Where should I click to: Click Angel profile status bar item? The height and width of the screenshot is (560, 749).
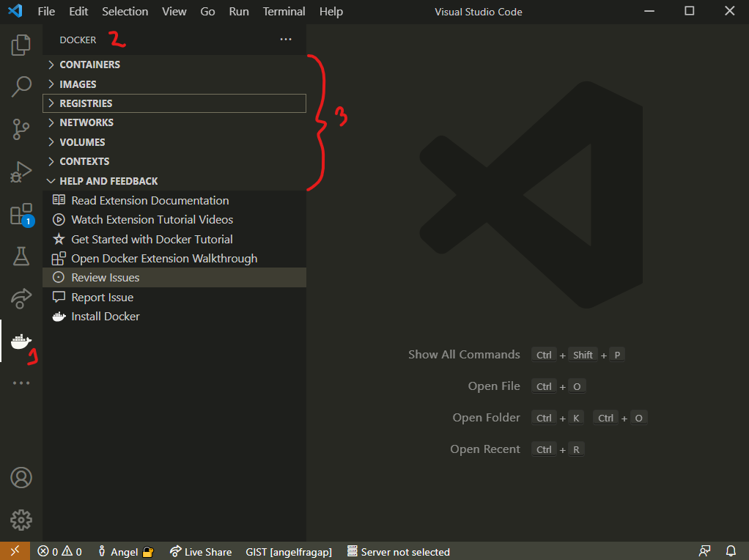pos(125,551)
